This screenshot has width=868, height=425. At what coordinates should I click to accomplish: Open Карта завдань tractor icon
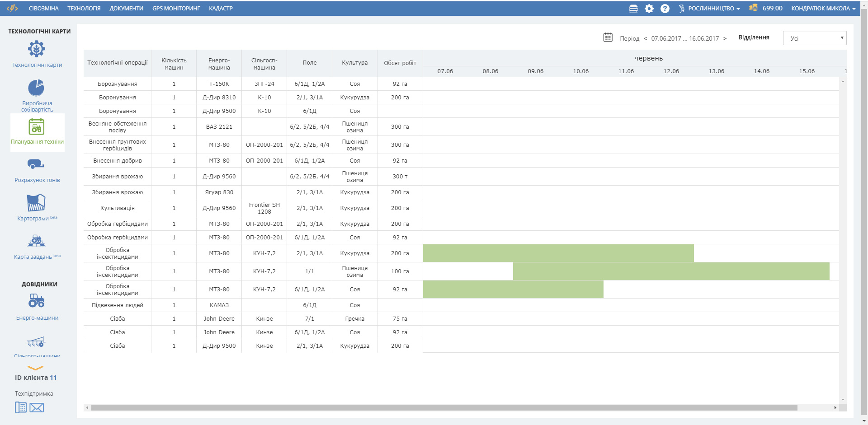coord(36,241)
